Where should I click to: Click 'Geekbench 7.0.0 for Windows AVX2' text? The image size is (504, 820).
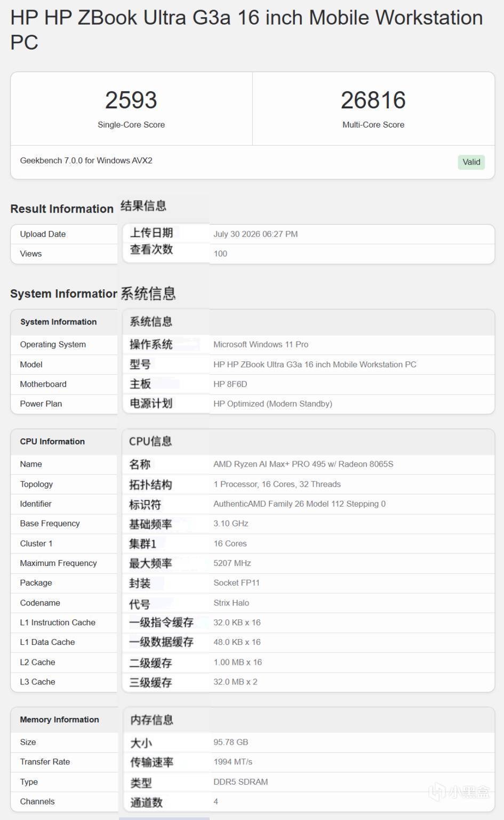coord(86,160)
